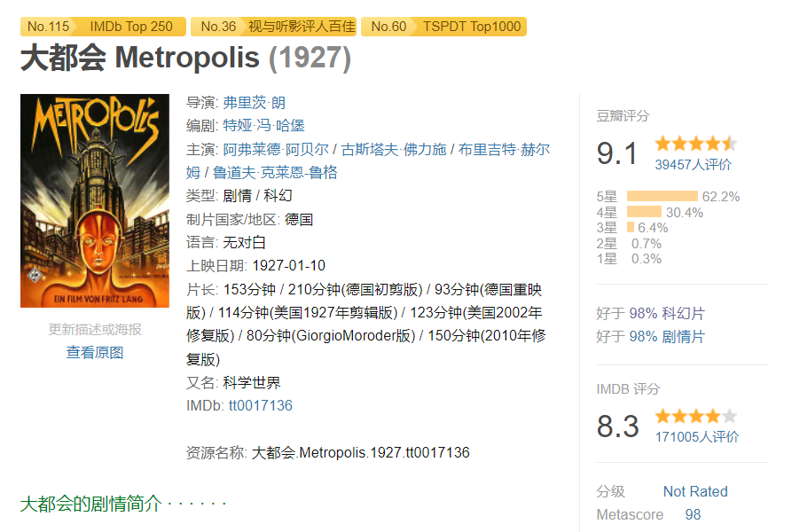Open Metascore 98 link
792x532 pixels.
click(x=693, y=514)
